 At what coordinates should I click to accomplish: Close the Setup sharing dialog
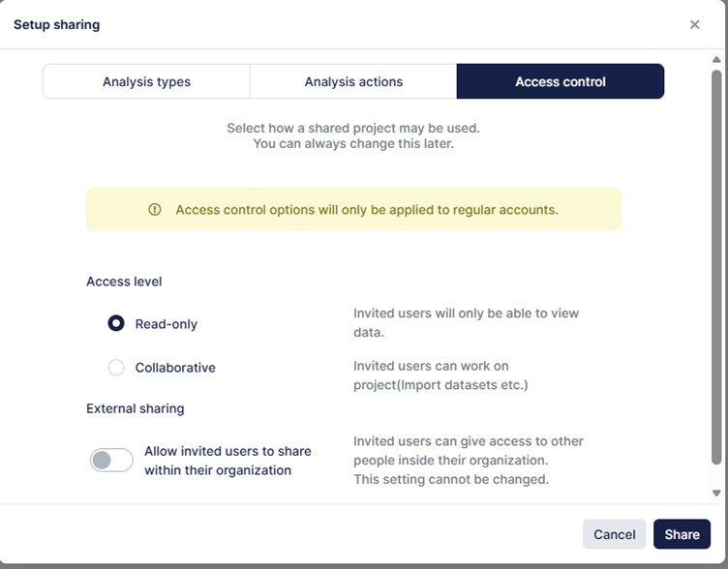[694, 24]
